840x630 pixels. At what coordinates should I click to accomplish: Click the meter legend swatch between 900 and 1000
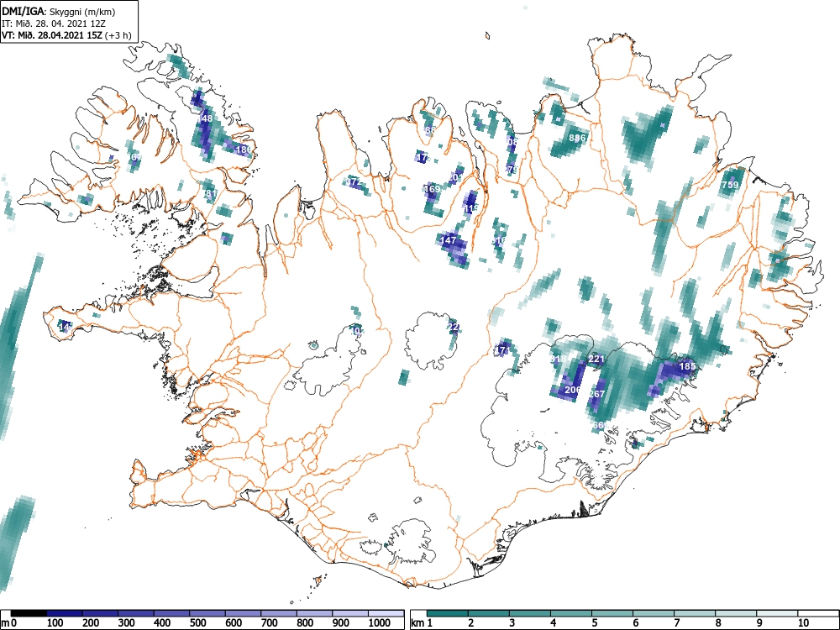point(350,613)
